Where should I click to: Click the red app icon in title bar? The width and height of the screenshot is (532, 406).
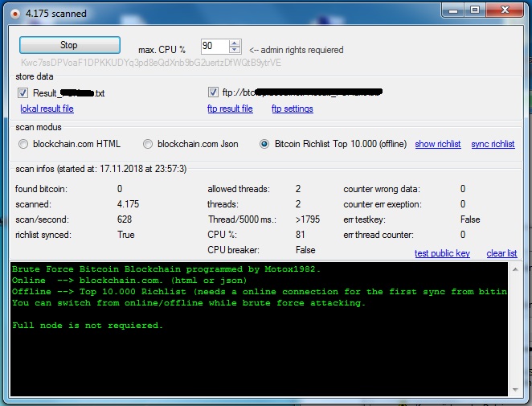click(15, 14)
